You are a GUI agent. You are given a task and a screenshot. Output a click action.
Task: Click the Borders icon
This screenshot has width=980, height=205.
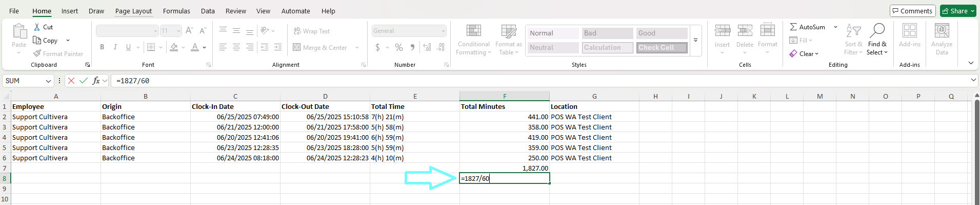point(151,47)
